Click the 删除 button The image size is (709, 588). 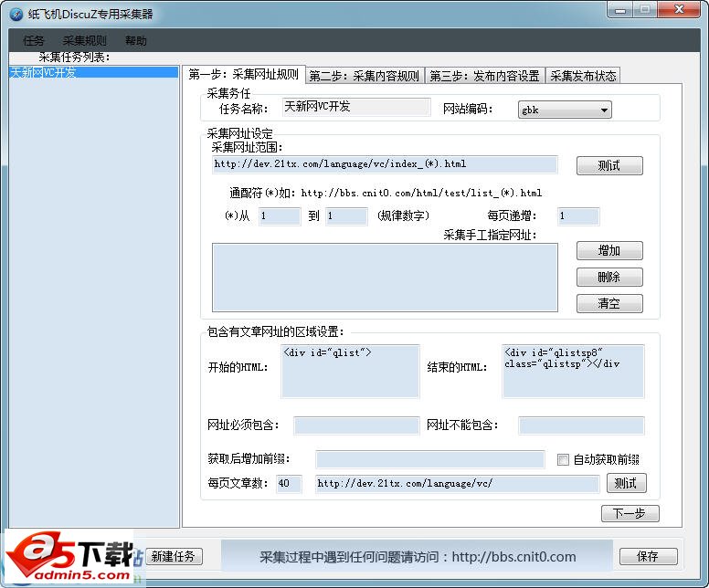[x=609, y=277]
